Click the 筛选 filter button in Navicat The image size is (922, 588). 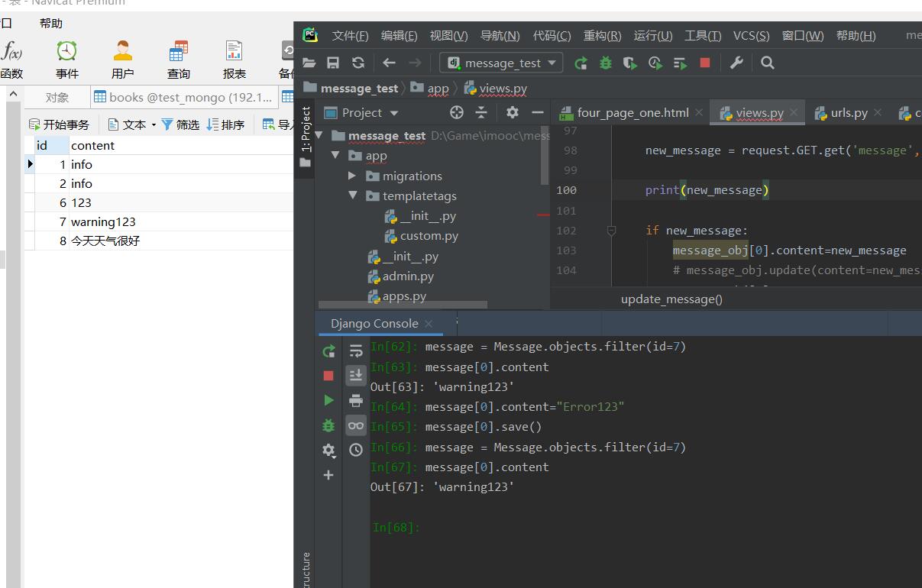(x=180, y=124)
